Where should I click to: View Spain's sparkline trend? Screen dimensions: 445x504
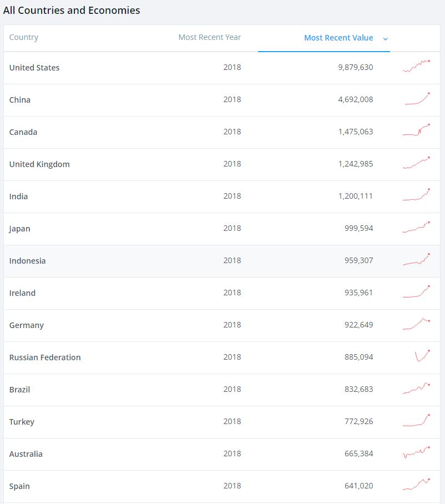416,485
